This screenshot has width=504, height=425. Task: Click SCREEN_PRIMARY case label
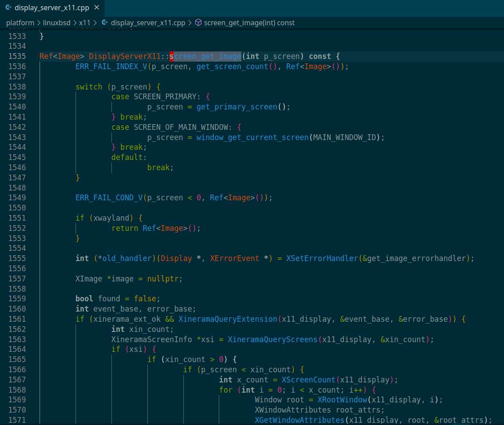pos(165,97)
